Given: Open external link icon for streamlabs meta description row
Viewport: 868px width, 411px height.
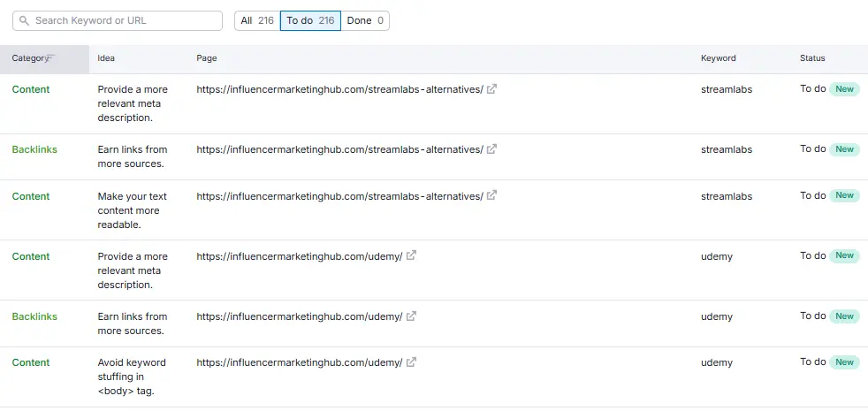Looking at the screenshot, I should point(492,89).
